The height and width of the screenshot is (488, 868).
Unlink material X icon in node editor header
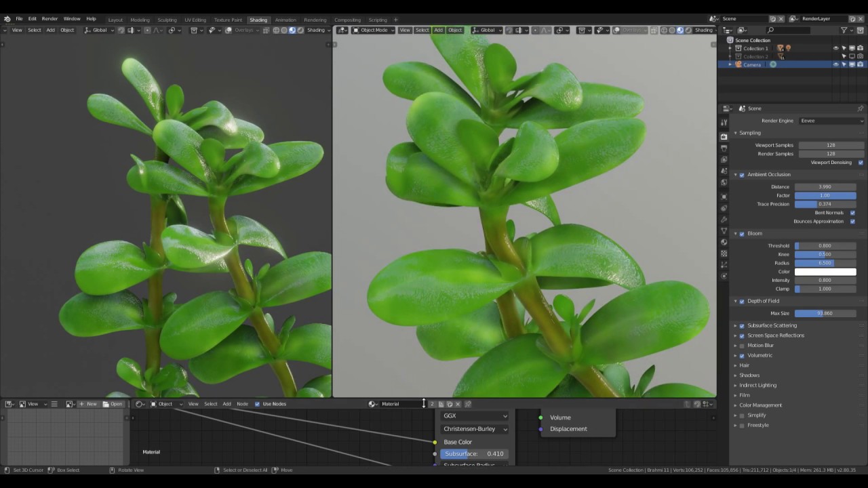coord(458,404)
